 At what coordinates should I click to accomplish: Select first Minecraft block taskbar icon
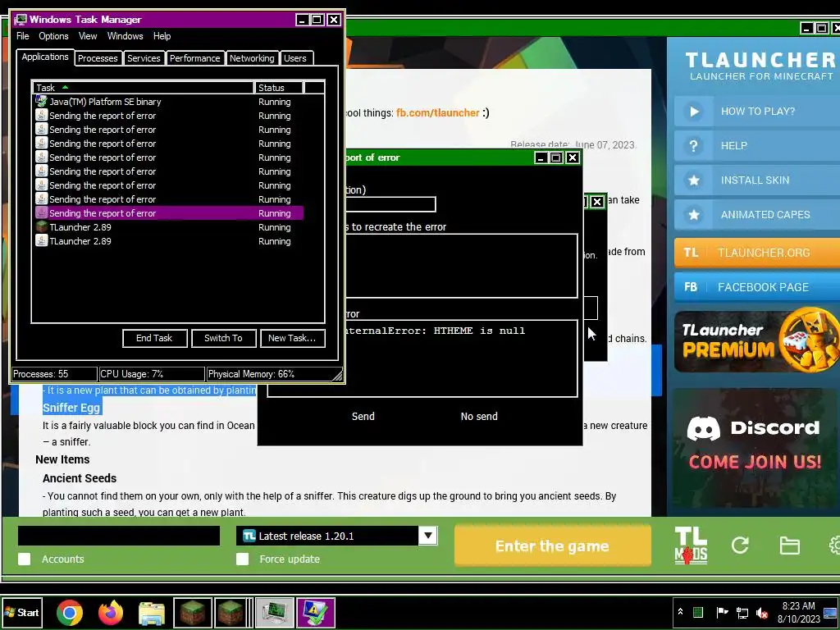[193, 613]
